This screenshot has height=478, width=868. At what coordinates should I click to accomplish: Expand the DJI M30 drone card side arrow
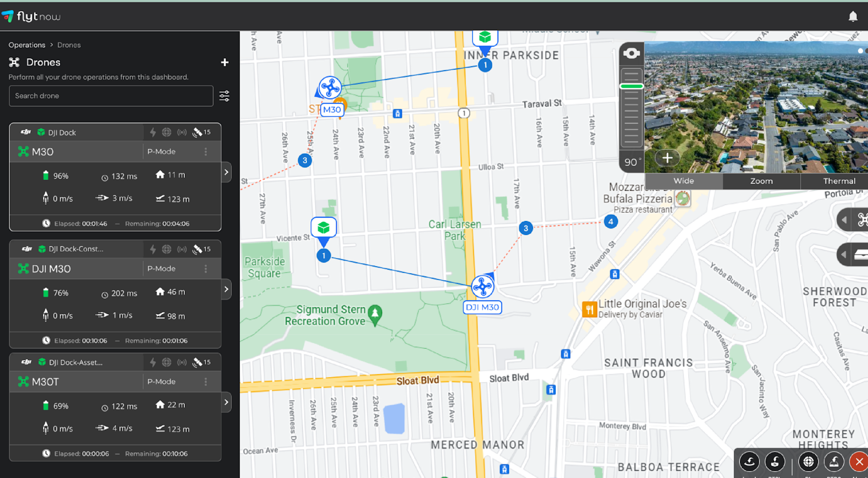[x=226, y=289]
